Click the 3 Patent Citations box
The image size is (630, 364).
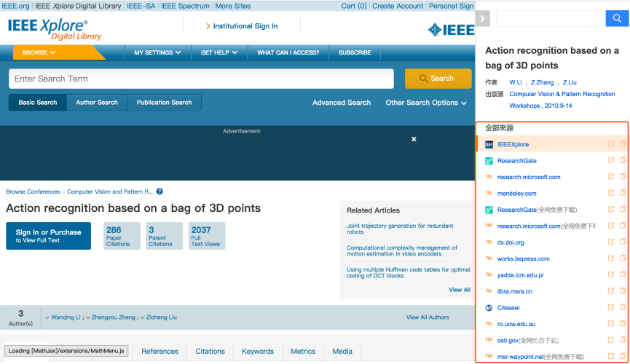[x=165, y=236]
